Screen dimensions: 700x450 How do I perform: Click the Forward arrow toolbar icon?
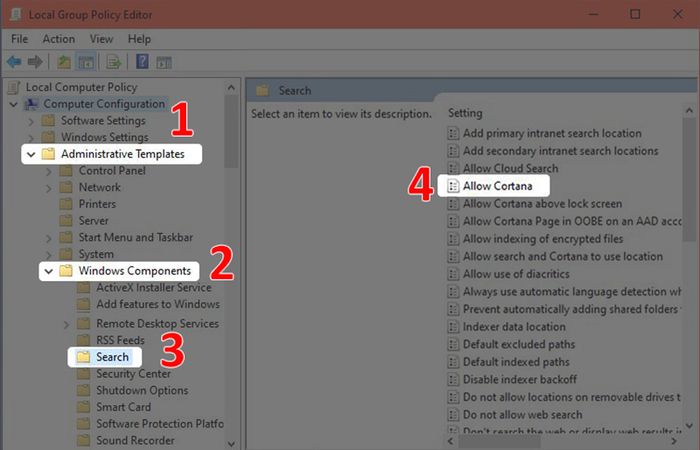click(x=35, y=62)
